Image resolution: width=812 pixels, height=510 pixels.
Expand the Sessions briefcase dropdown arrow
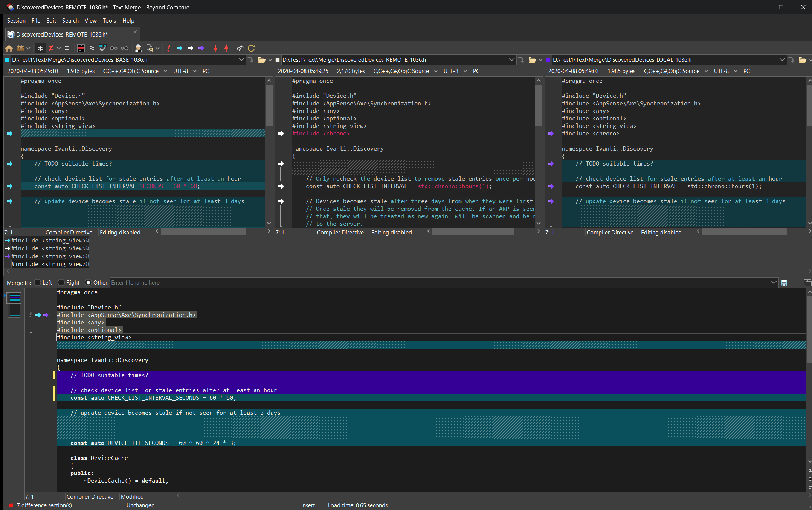(28, 48)
